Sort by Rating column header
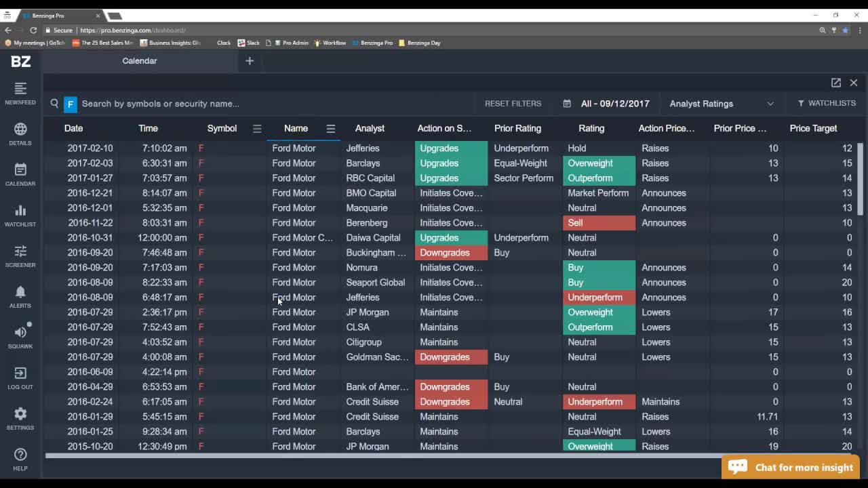 (x=591, y=128)
